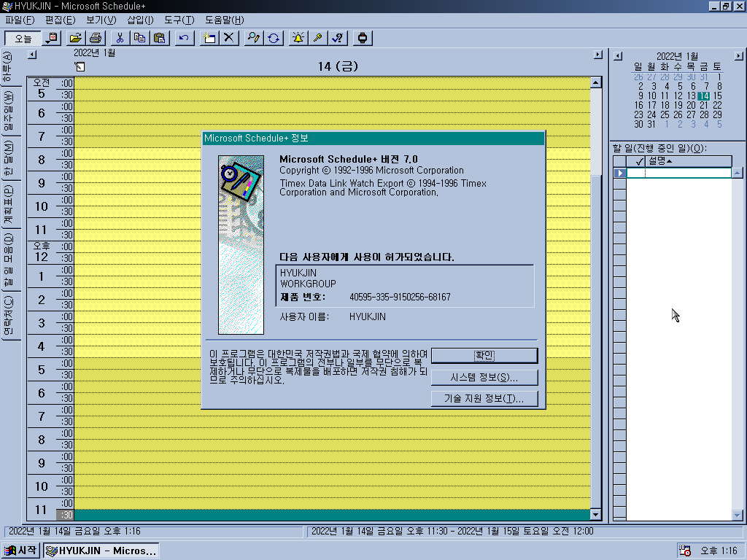This screenshot has width=747, height=560.
Task: Click the Open folder toolbar icon
Action: tap(75, 38)
